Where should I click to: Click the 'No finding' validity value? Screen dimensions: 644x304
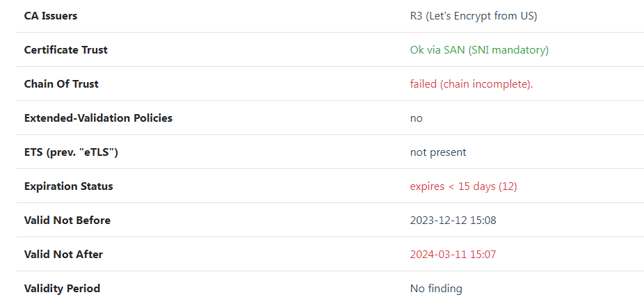click(x=435, y=288)
